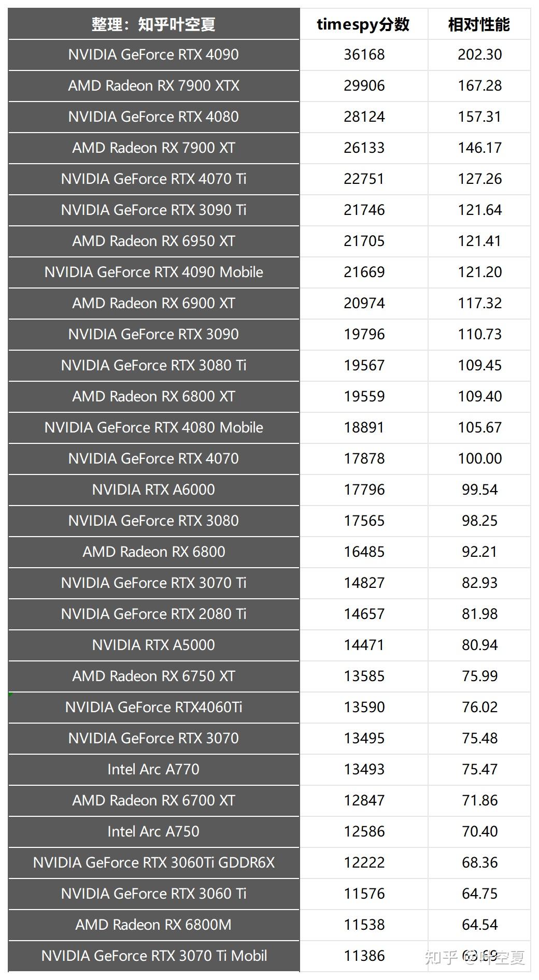
Task: Select the relative performance value 146.17
Action: tap(479, 148)
